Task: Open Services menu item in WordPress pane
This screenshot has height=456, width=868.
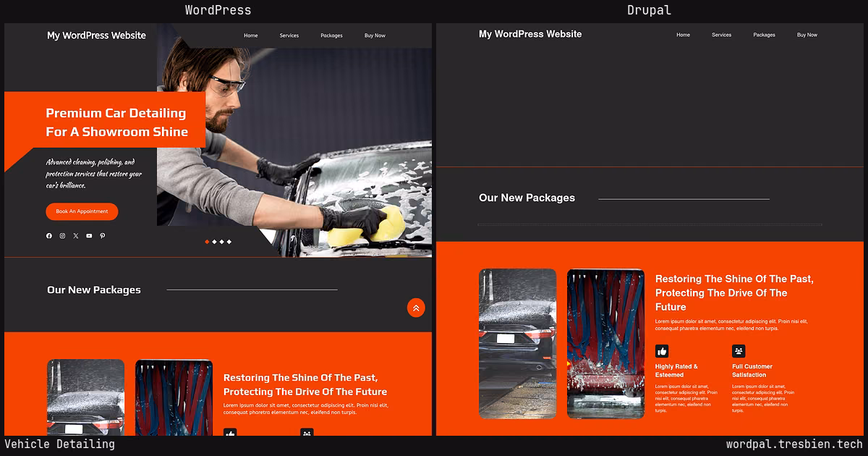Action: click(289, 35)
